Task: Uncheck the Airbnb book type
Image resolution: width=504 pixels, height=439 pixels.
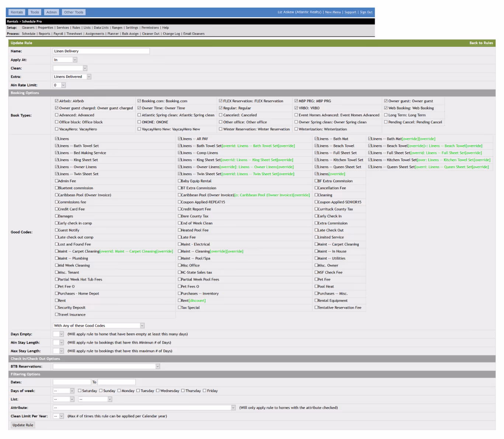Action: click(57, 101)
